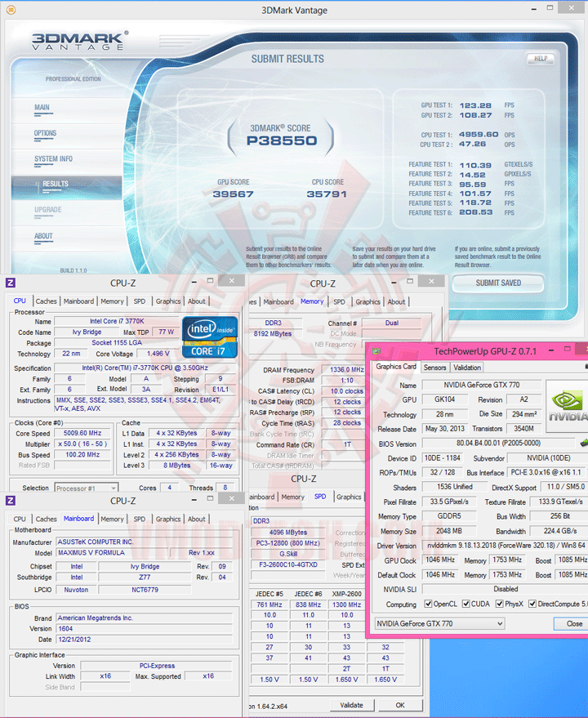Click Intel Core i7 3770K processor name

117,321
